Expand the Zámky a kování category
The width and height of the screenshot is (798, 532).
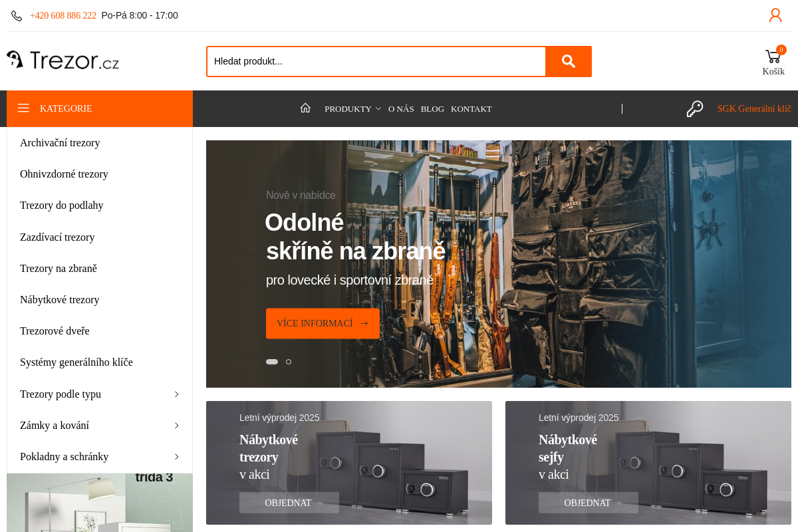click(176, 426)
